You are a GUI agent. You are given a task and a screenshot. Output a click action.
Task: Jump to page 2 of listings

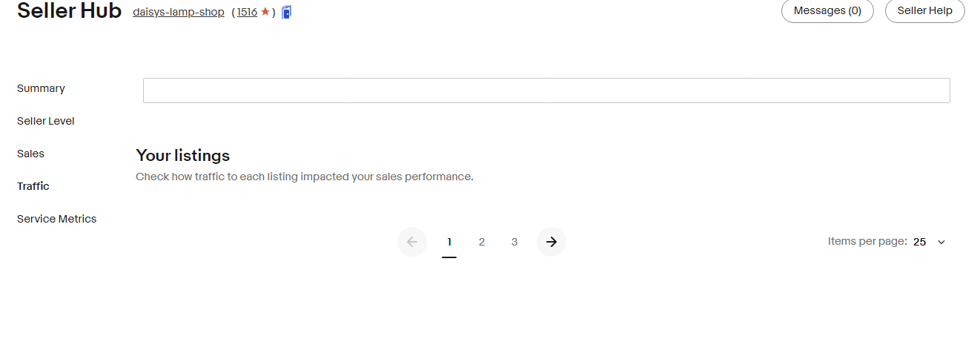click(x=482, y=242)
